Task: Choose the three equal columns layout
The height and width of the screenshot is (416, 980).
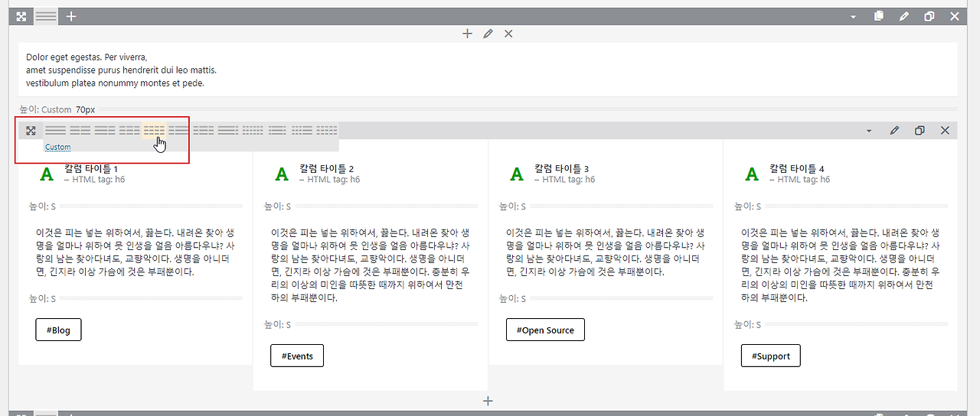Action: point(129,131)
